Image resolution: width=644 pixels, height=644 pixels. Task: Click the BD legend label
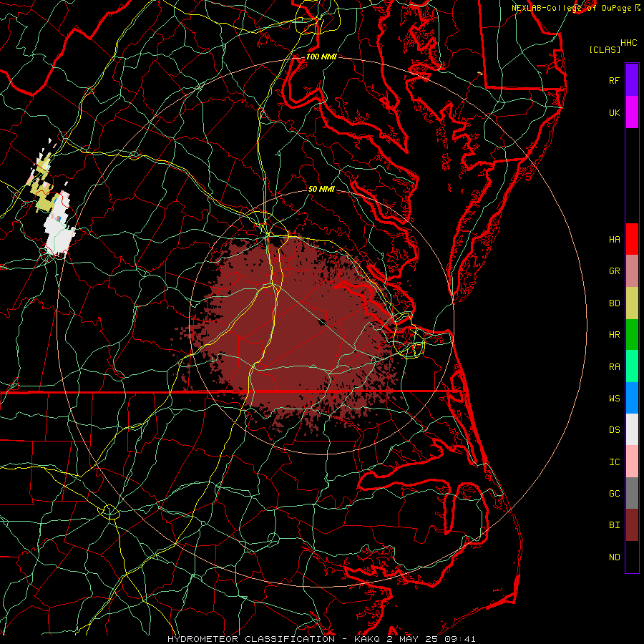[614, 303]
